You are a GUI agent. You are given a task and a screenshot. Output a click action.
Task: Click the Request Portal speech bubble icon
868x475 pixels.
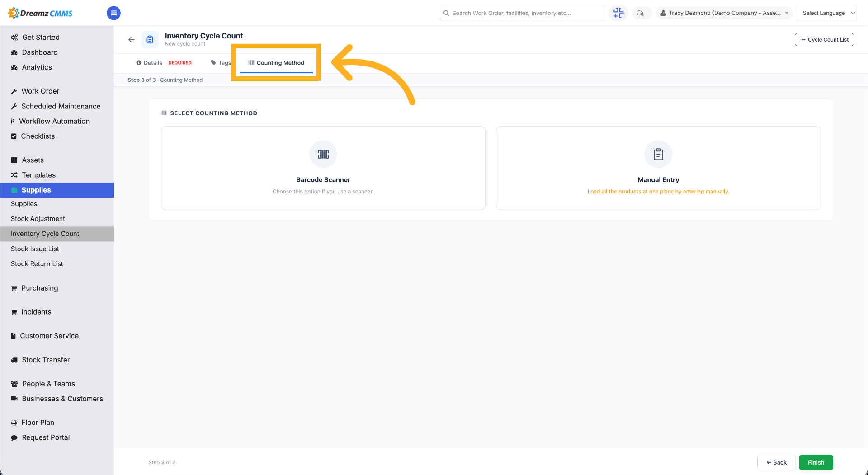pos(14,438)
